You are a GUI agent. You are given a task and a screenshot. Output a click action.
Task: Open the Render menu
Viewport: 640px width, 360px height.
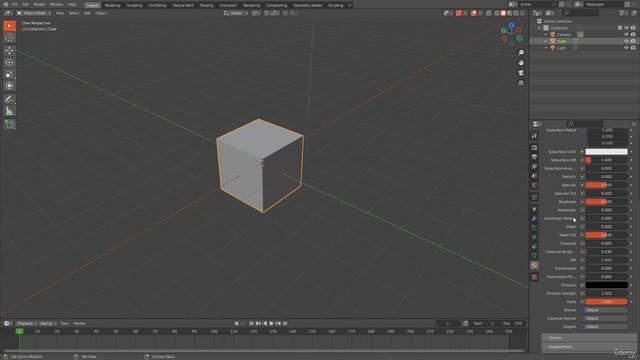click(39, 4)
